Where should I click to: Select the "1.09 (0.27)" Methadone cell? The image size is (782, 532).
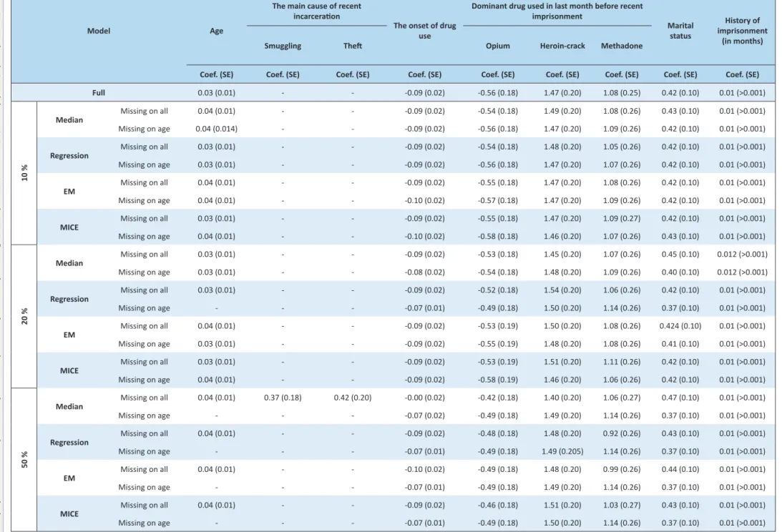pos(622,218)
